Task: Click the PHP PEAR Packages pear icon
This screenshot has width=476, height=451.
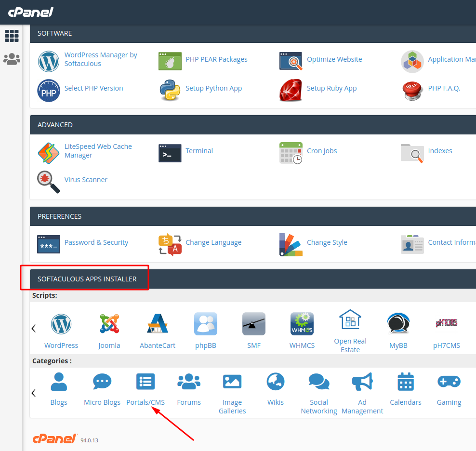Action: [170, 61]
